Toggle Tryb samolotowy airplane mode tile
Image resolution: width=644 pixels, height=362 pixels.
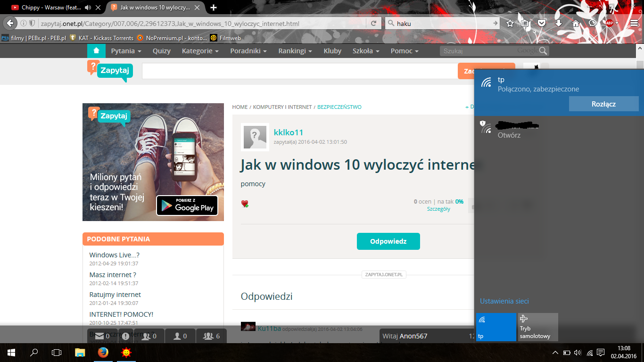(x=538, y=327)
